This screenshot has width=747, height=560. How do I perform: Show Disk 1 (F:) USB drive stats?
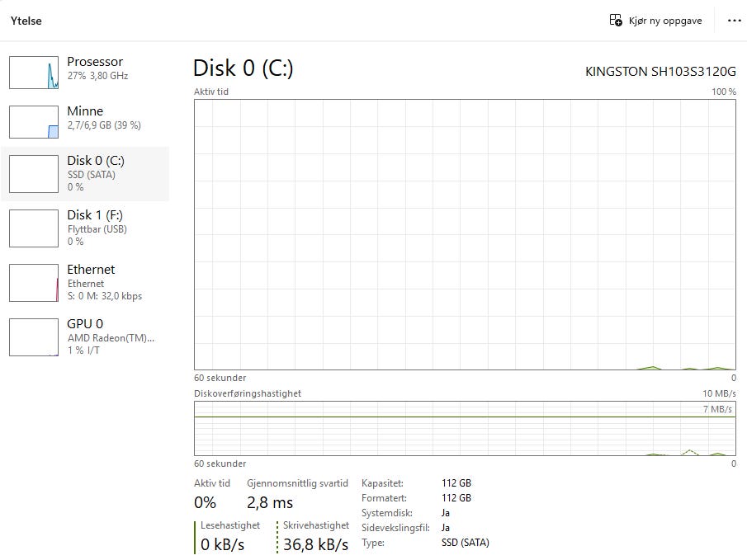tap(85, 228)
